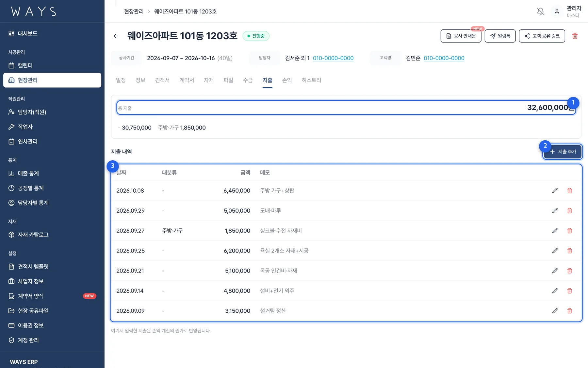Open the 견적서 tab

pos(162,80)
